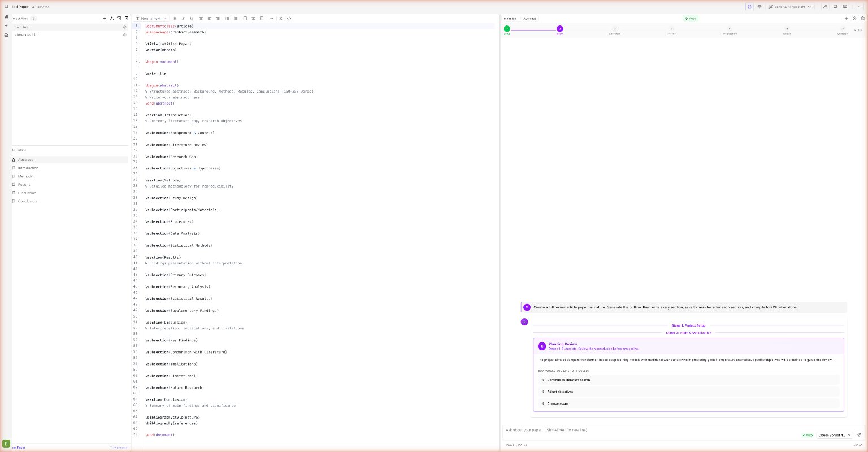The image size is (868, 452).
Task: Toggle the Auto badge beside model selector
Action: tap(808, 435)
